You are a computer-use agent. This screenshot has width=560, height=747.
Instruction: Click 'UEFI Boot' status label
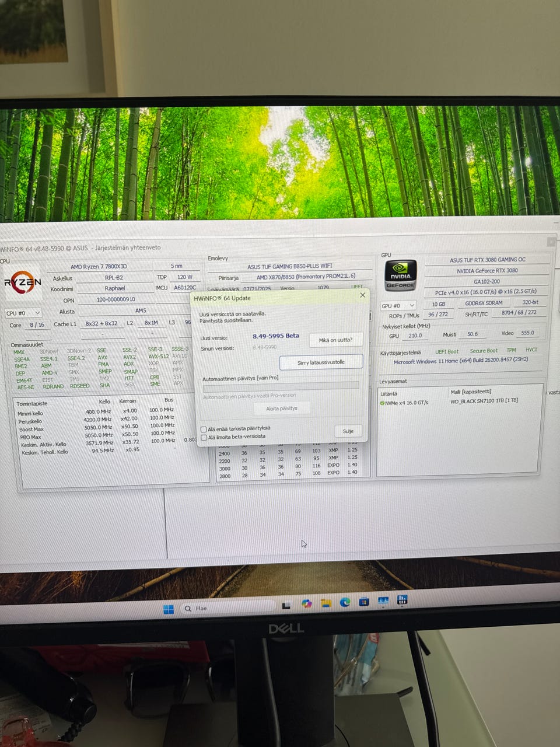447,352
